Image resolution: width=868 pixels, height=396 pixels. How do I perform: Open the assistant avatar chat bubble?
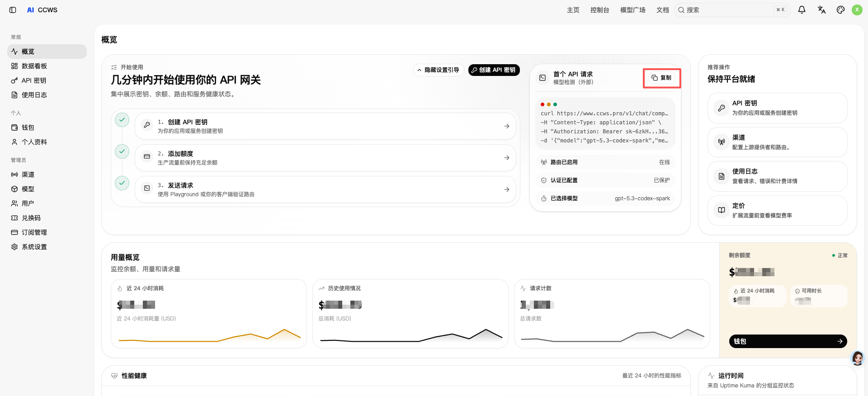point(858,358)
